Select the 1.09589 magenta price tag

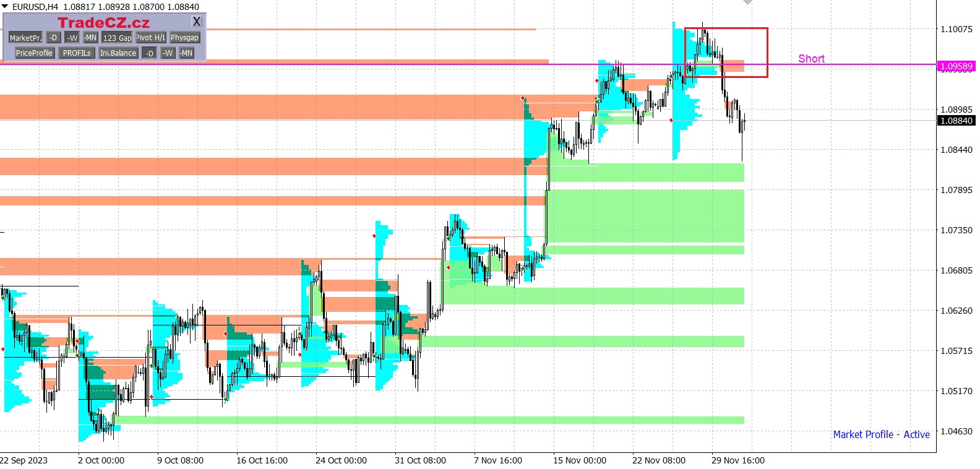956,66
